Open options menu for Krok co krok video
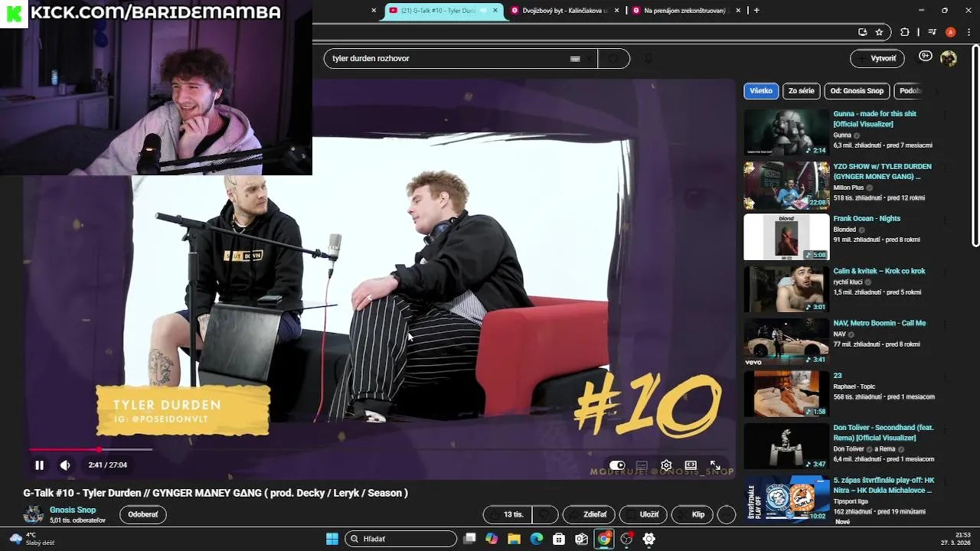Viewport: 980px width, 551px height. [x=945, y=272]
